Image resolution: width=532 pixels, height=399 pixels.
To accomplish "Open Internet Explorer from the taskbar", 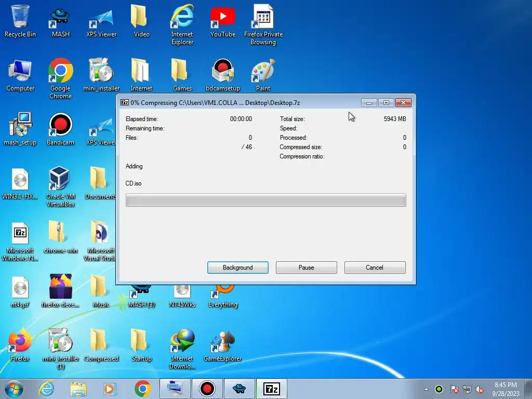I will 46,389.
